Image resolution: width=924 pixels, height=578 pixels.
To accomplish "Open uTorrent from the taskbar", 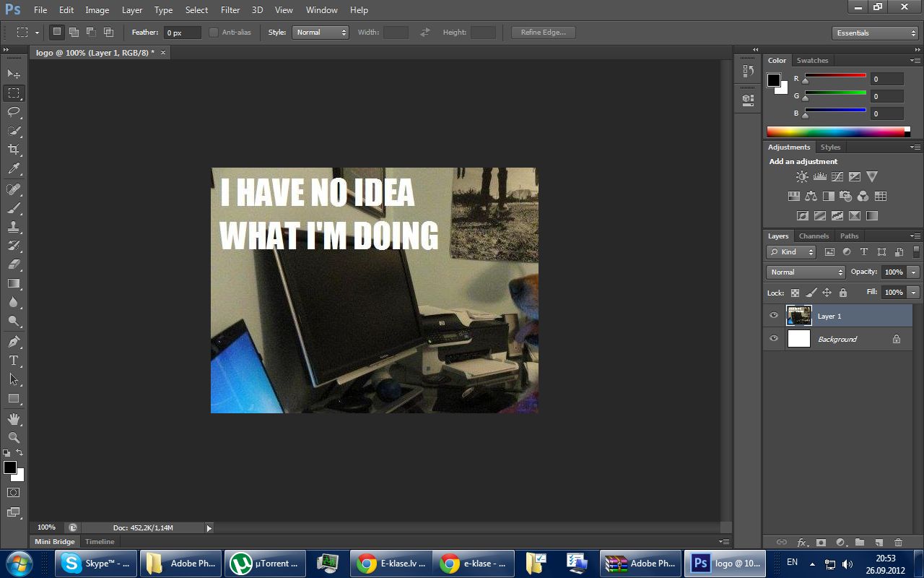I will tap(265, 563).
